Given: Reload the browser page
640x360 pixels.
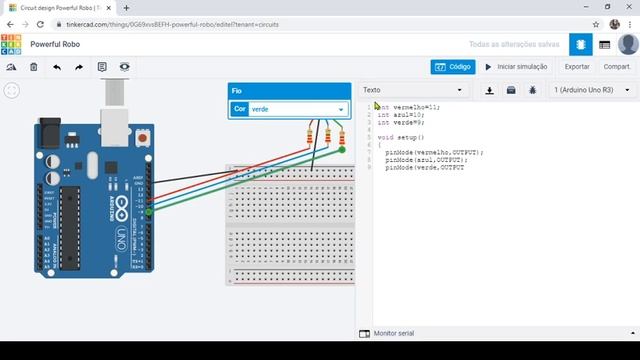Looking at the screenshot, I should (40, 24).
